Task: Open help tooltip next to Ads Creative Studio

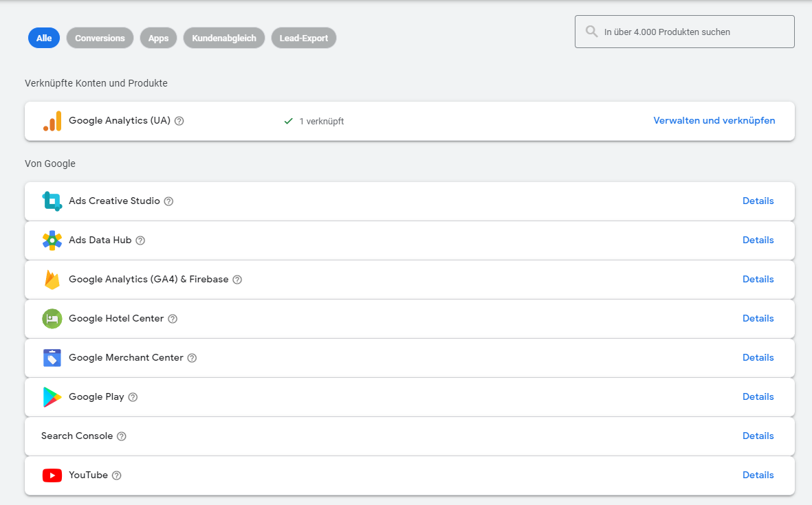Action: tap(169, 201)
